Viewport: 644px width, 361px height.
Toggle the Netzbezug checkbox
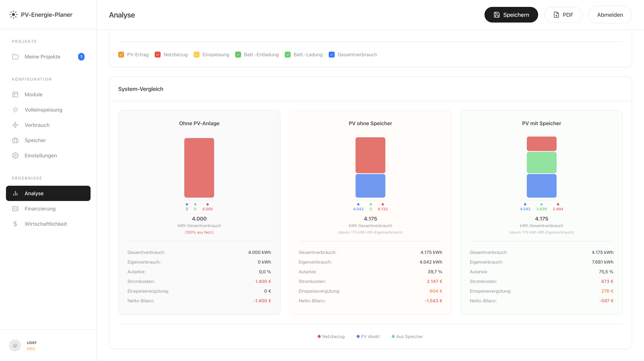click(157, 54)
